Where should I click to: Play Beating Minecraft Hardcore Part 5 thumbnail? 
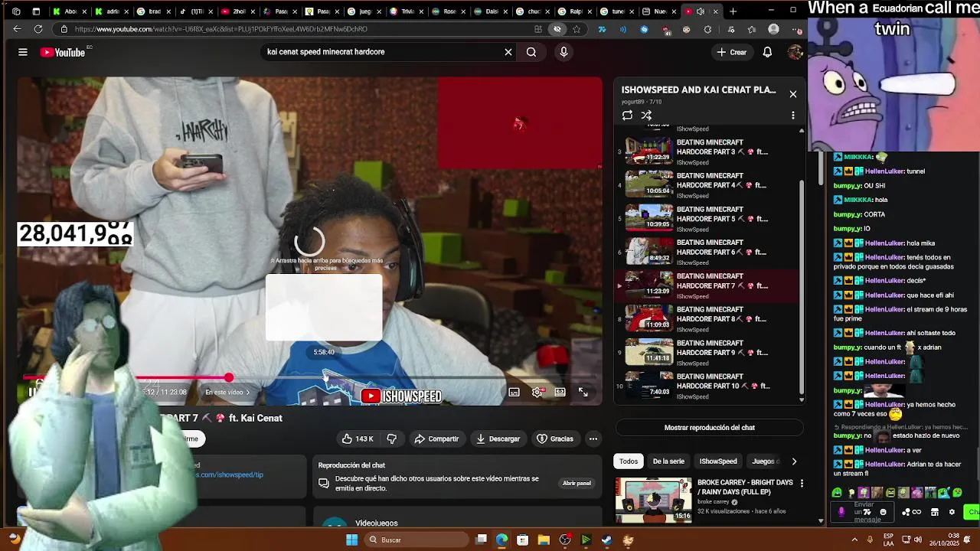pyautogui.click(x=649, y=218)
